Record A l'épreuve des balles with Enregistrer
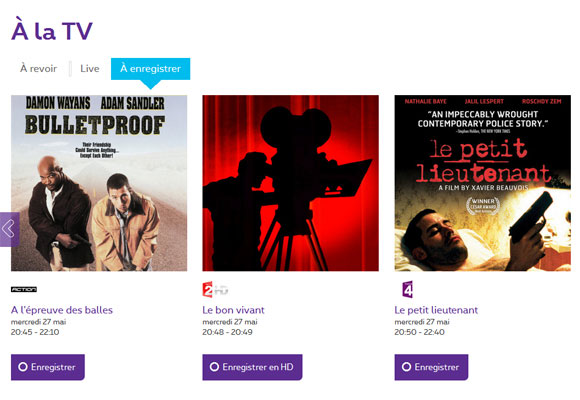The width and height of the screenshot is (580, 400). coord(48,367)
